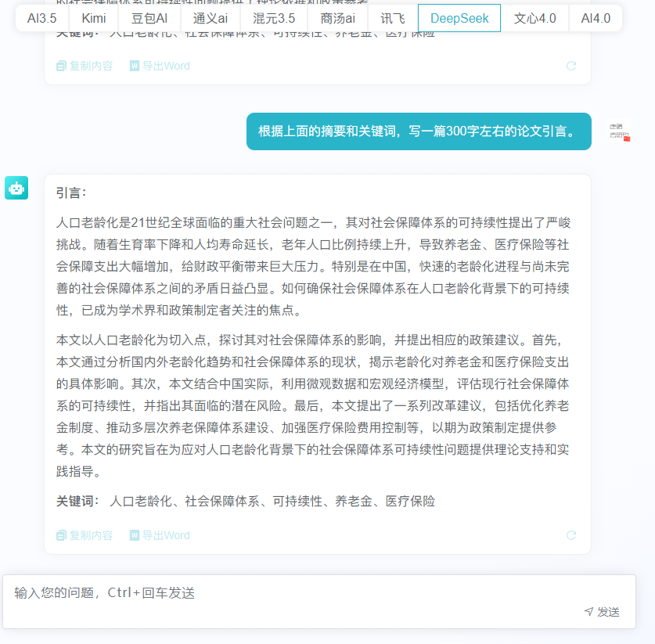The image size is (655, 644).
Task: Click the 引言: heading text
Action: tap(71, 193)
